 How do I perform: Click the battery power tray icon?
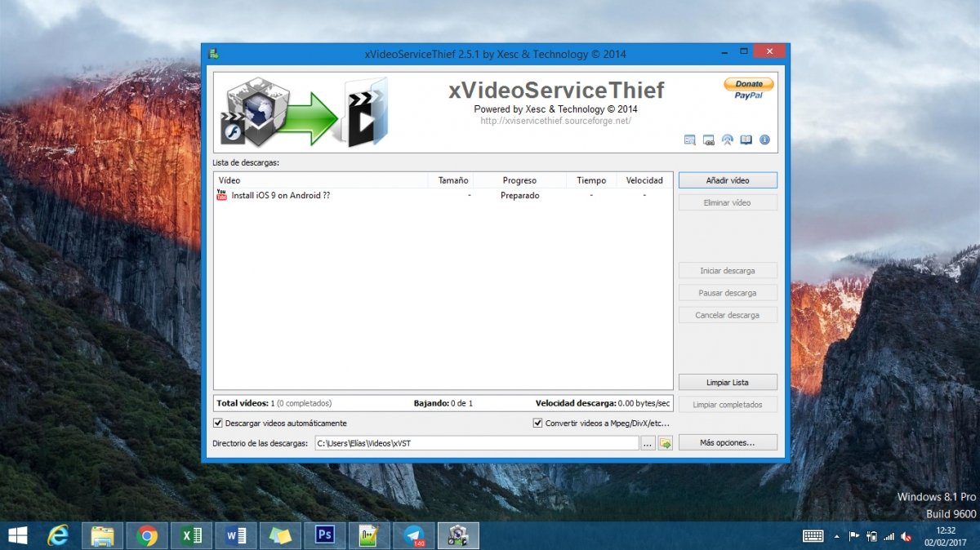click(x=871, y=536)
